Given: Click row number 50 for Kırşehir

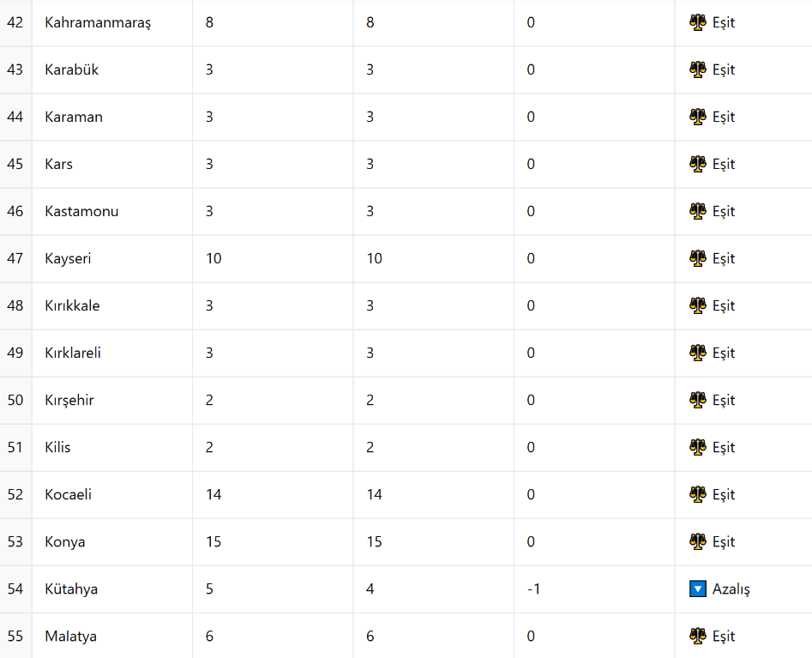Looking at the screenshot, I should (15, 400).
